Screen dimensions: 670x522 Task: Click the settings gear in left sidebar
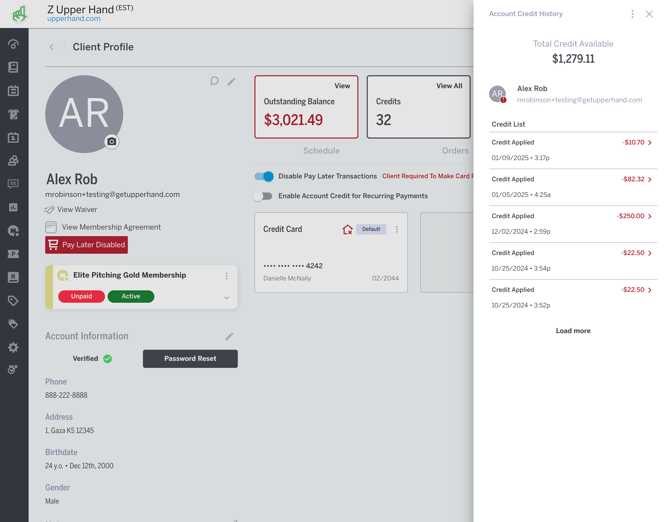13,347
